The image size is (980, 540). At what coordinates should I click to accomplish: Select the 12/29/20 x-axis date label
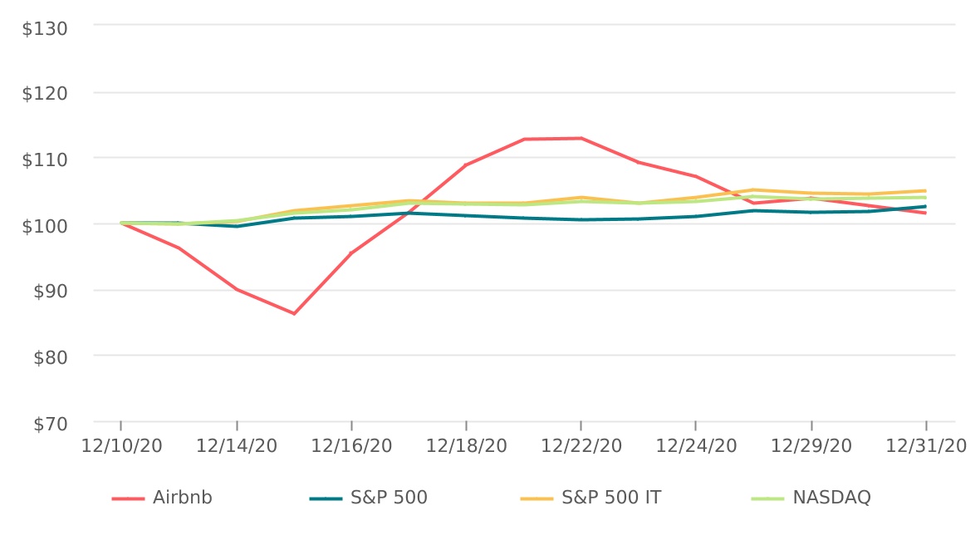[811, 446]
